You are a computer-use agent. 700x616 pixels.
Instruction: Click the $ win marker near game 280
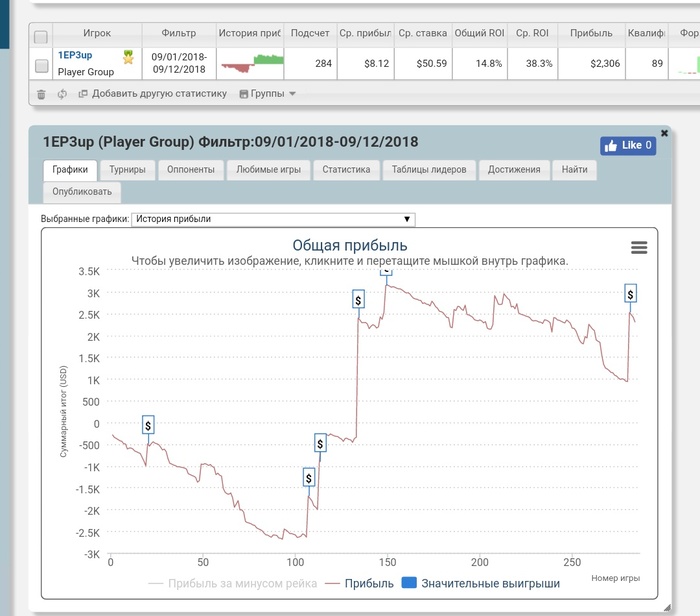click(630, 293)
